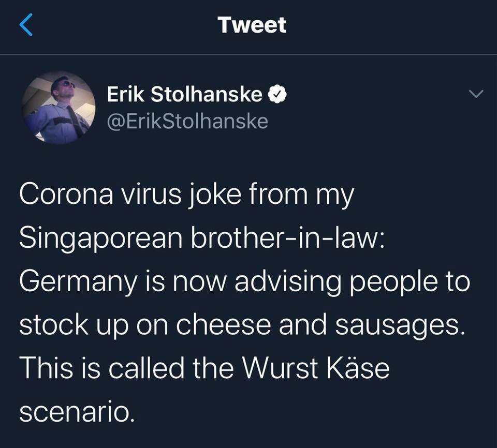The height and width of the screenshot is (448, 497).
Task: Go back using the blue back arrow
Action: [26, 25]
